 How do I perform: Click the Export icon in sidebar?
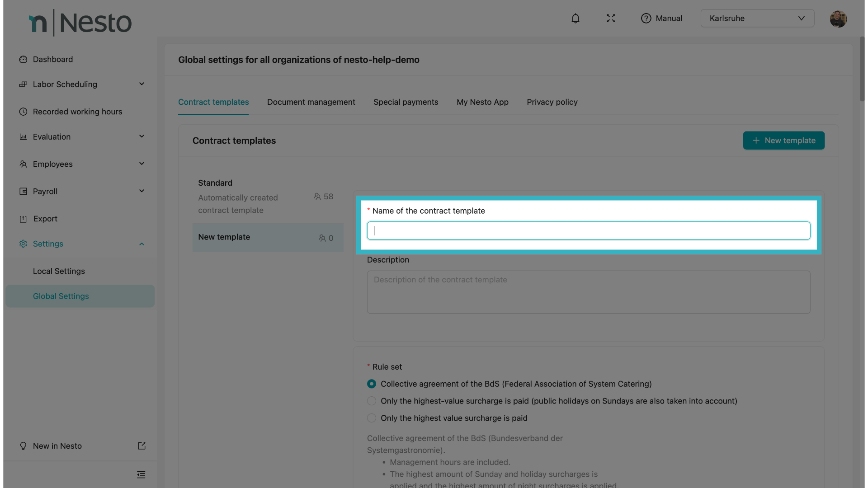tap(23, 219)
